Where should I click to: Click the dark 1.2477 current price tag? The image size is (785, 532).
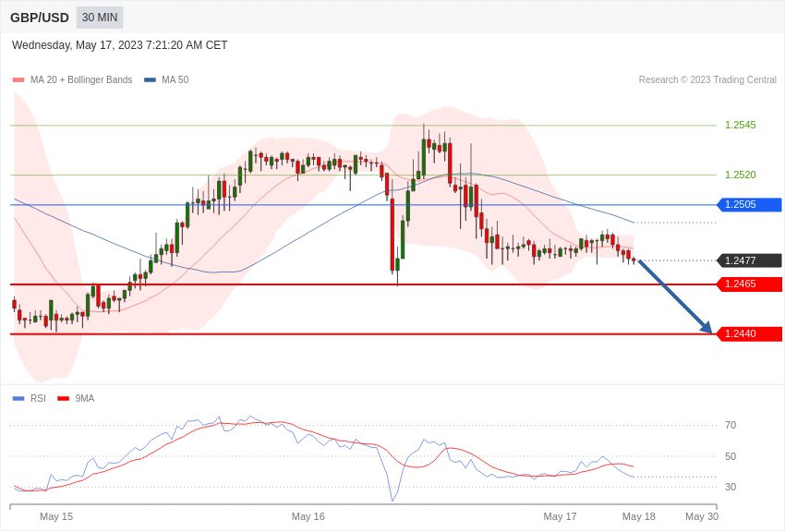(749, 260)
